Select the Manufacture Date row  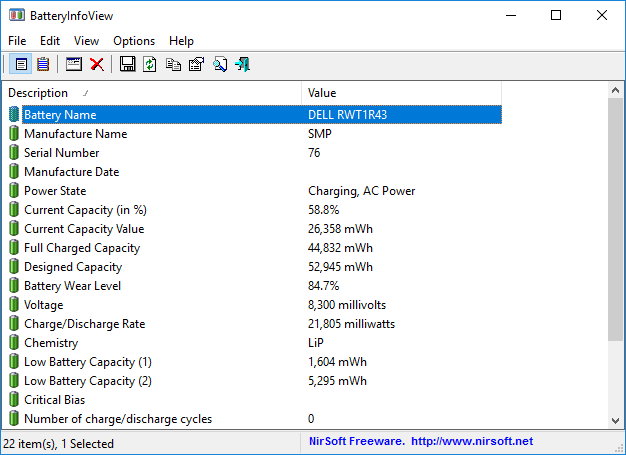coord(256,172)
